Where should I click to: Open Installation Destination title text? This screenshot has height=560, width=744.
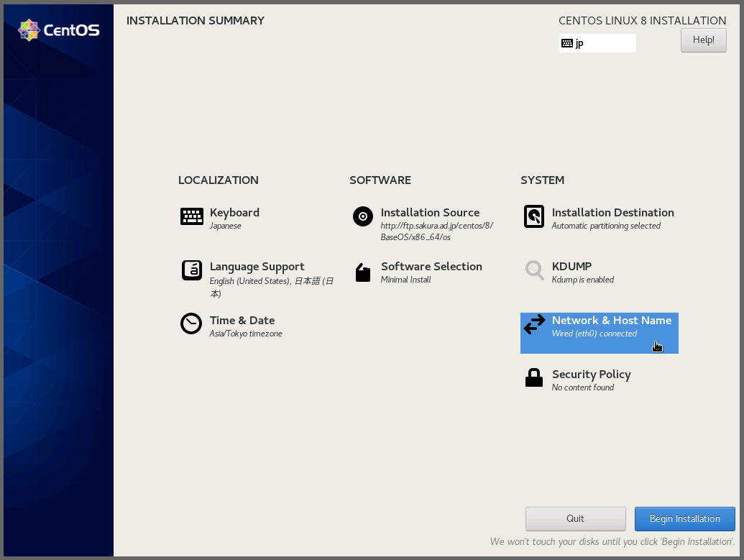click(x=612, y=213)
